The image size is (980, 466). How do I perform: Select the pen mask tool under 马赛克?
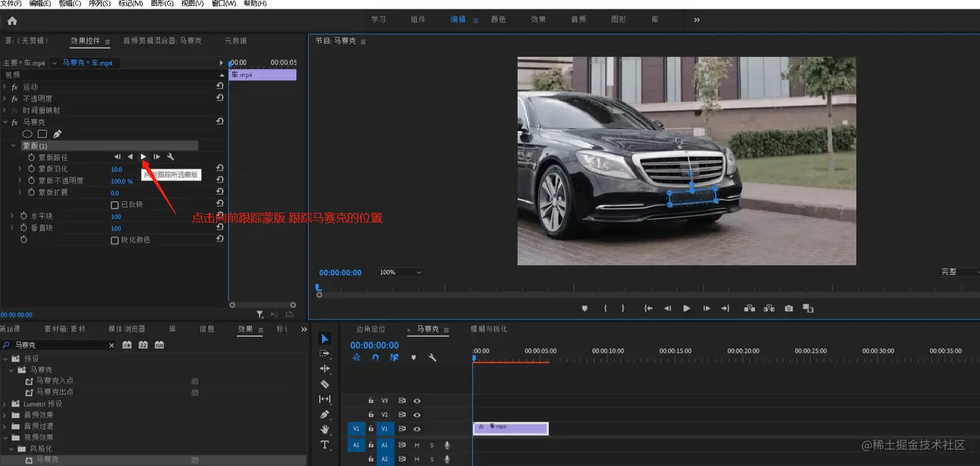pos(57,134)
